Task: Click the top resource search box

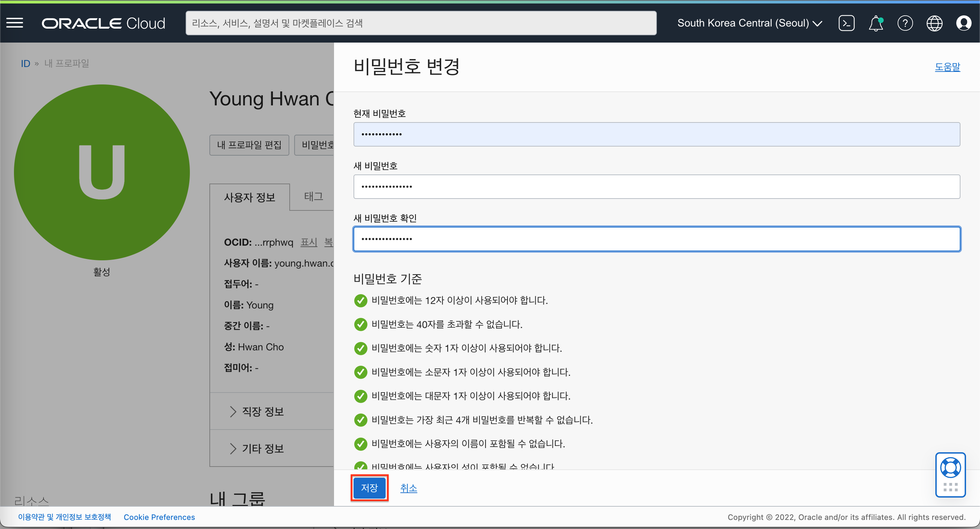Action: (x=421, y=23)
